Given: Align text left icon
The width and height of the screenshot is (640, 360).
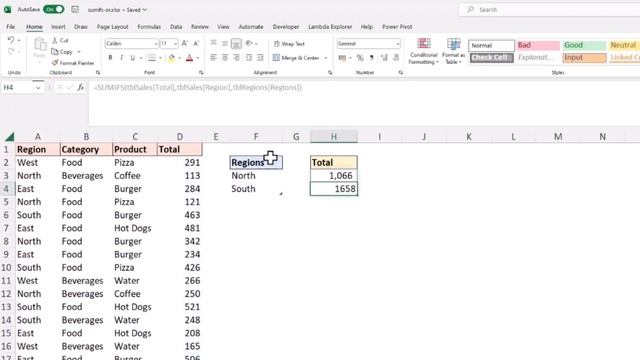Looking at the screenshot, I should [x=213, y=58].
